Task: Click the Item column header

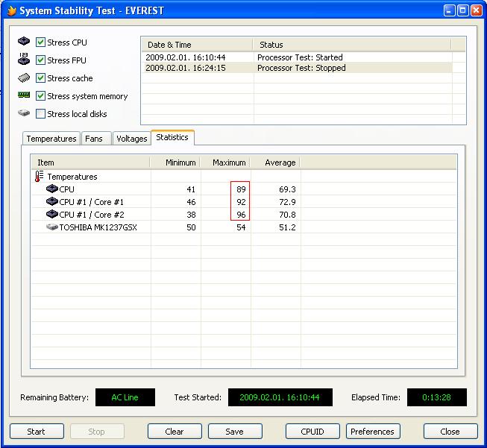Action: (x=91, y=163)
